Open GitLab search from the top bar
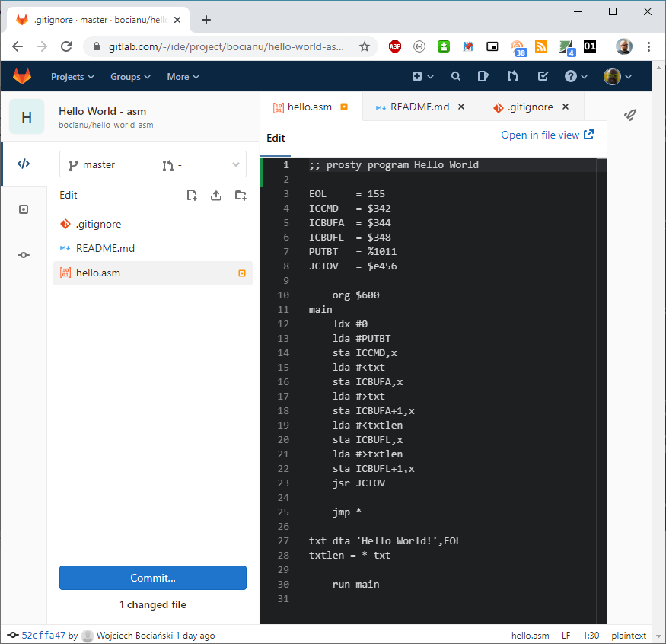 point(455,76)
